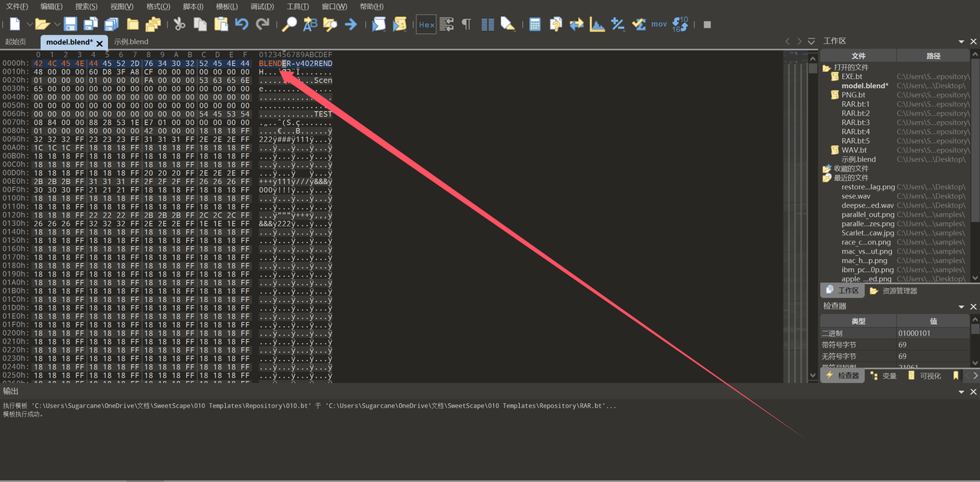
Task: Click the Save As toolbar icon
Action: (91, 25)
